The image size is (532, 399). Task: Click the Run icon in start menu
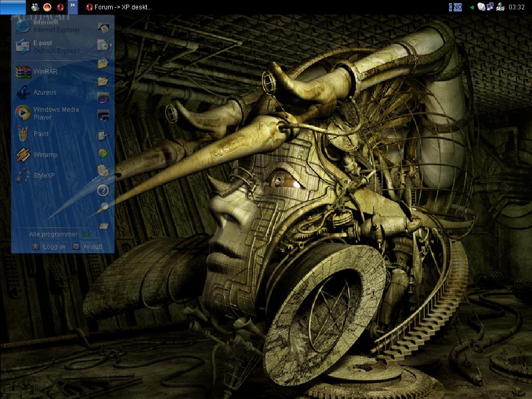click(x=103, y=227)
